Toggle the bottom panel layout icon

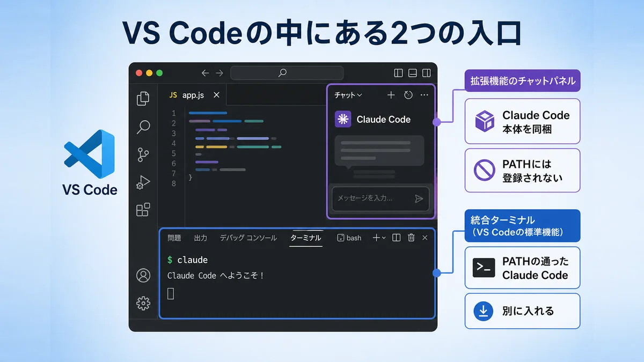click(x=413, y=73)
